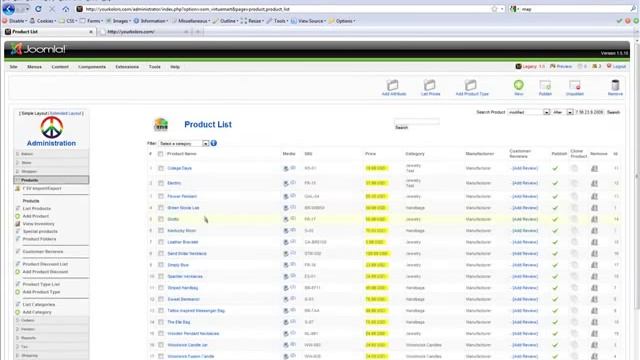Click the Add Attribute toolbar icon
Image resolution: width=640 pixels, height=360 pixels.
[x=393, y=85]
